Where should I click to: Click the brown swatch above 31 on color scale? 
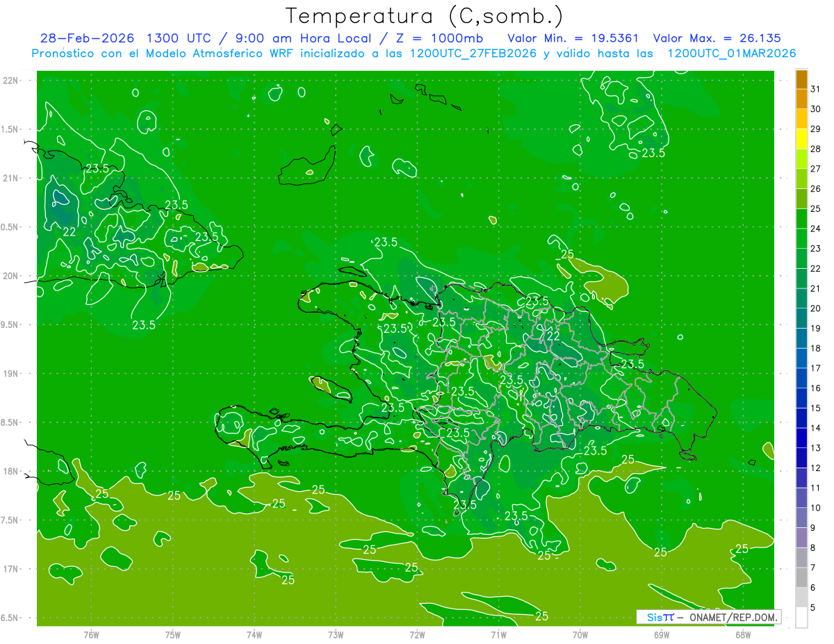[801, 79]
